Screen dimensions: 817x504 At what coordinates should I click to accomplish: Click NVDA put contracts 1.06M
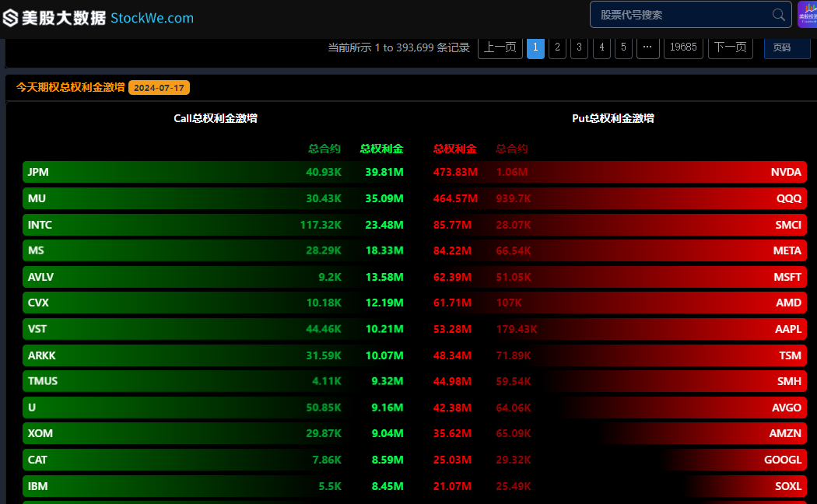pyautogui.click(x=512, y=172)
